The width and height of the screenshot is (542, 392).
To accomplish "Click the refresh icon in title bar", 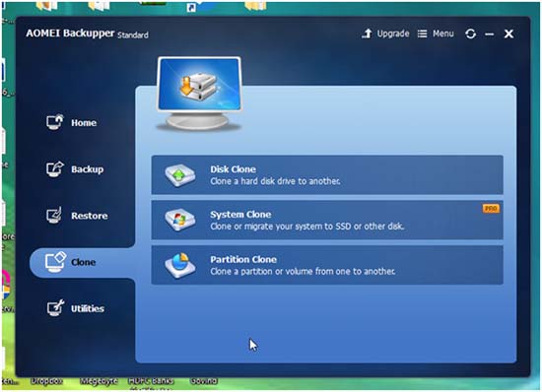I will click(x=470, y=33).
